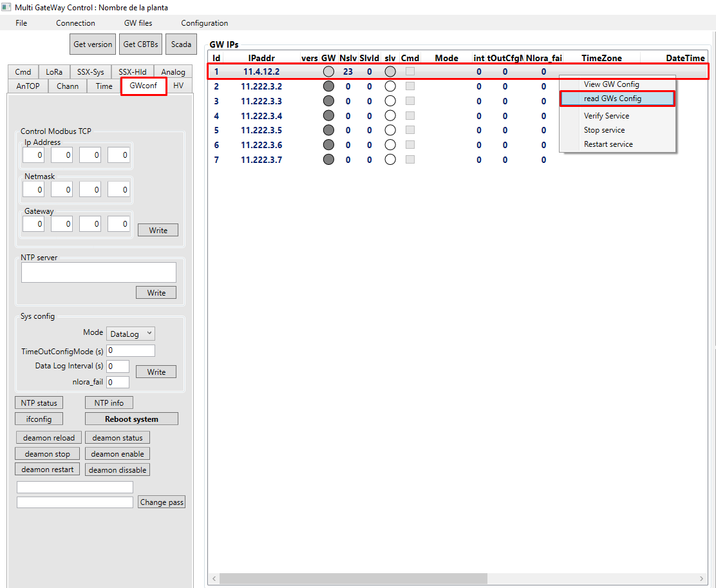Open the Connection menu

[x=75, y=23]
